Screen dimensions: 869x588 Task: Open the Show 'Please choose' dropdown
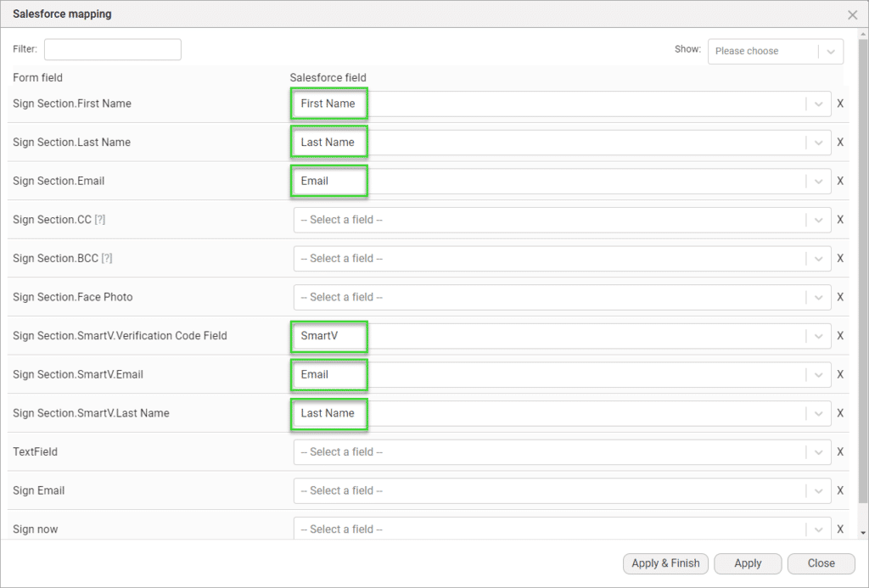pos(775,51)
